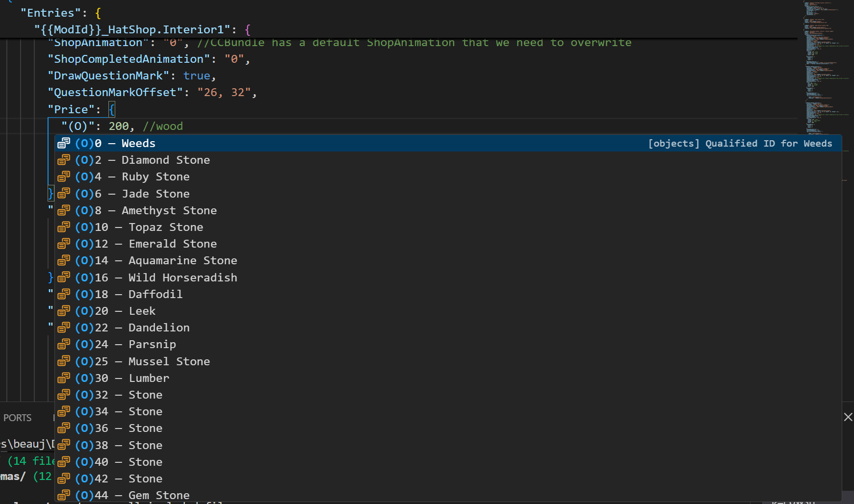The image size is (854, 504).
Task: Choose (O)32 – Stone suggestion
Action: (448, 395)
